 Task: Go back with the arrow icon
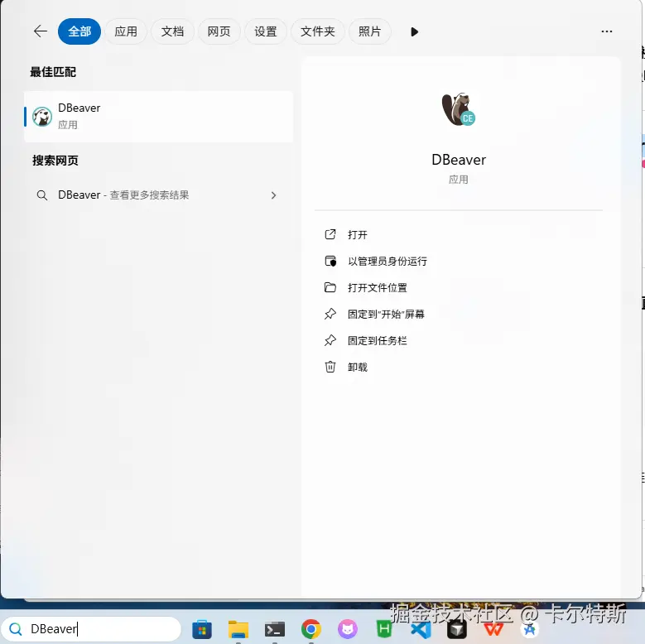[x=41, y=31]
